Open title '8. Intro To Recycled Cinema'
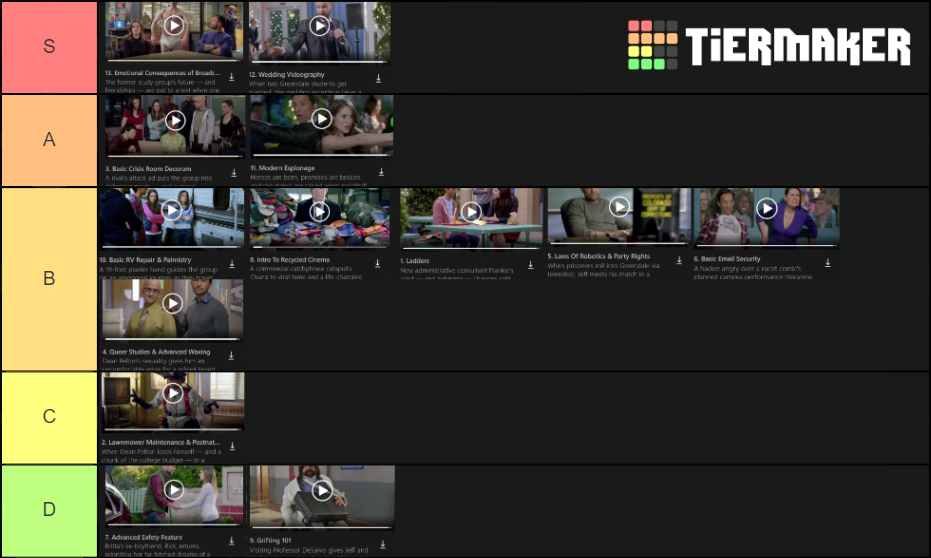 (290, 260)
